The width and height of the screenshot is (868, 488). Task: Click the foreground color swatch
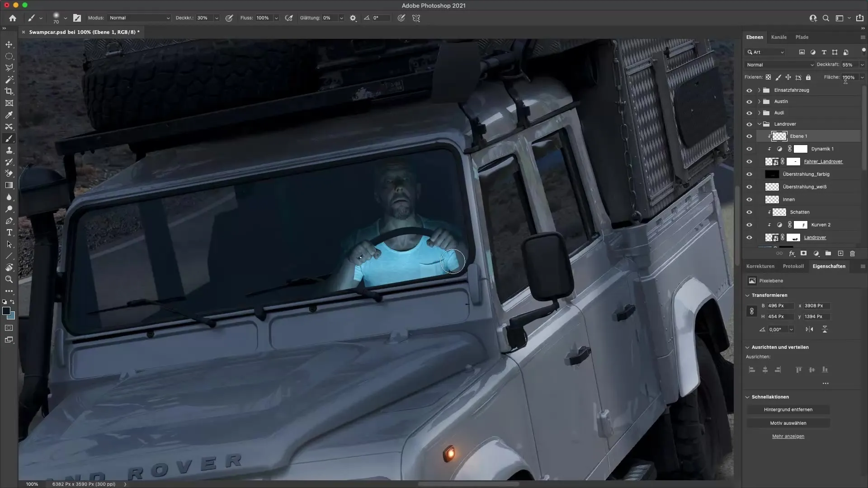(6, 311)
